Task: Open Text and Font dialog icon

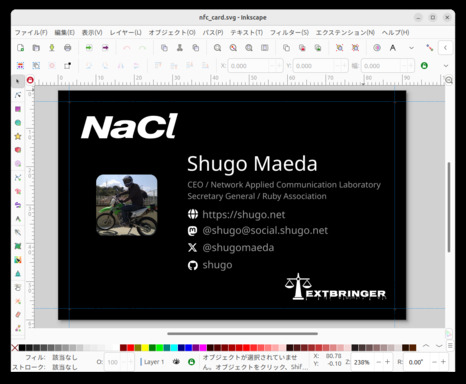Action: 393,48
